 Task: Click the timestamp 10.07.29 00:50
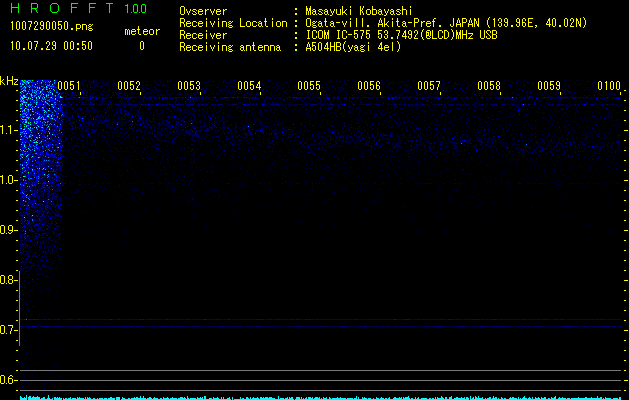pos(51,46)
